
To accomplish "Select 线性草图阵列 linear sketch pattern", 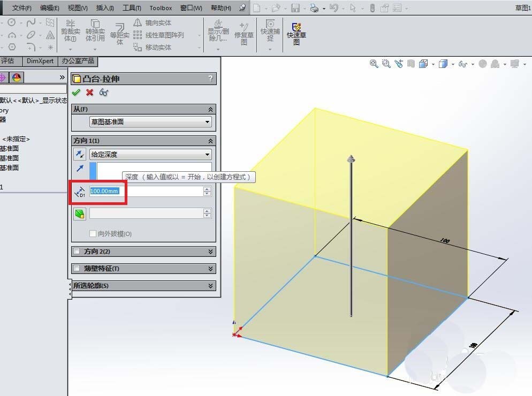I will pyautogui.click(x=158, y=35).
